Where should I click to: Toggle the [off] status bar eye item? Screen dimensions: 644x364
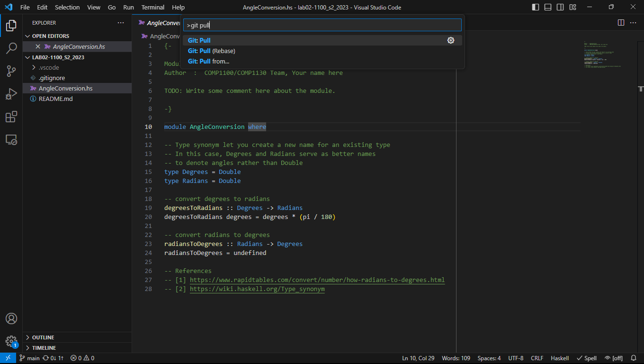pyautogui.click(x=614, y=358)
